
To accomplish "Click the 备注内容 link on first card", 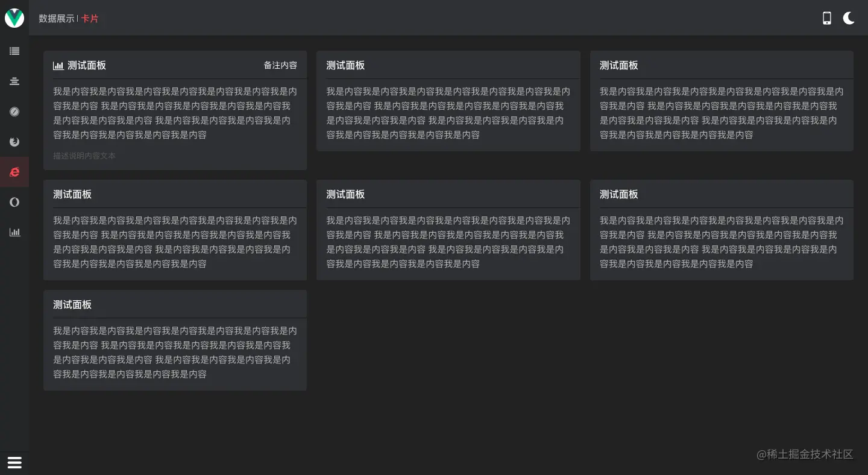I will point(280,65).
